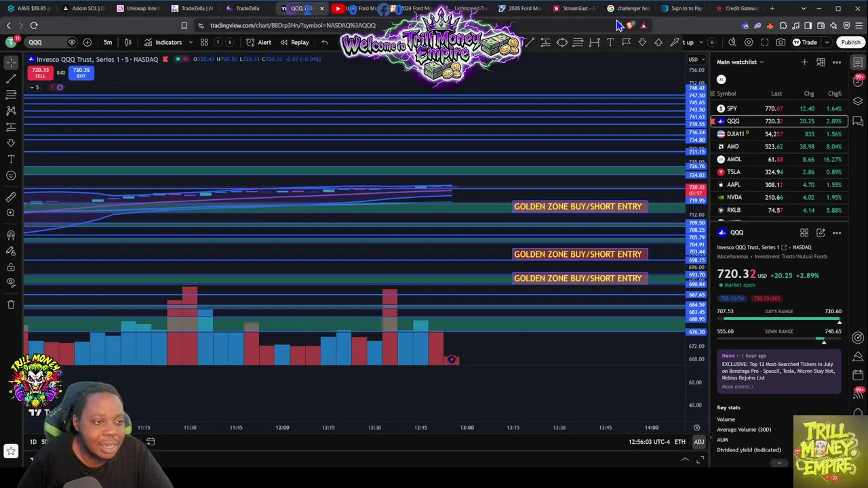The height and width of the screenshot is (488, 868).
Task: Open QQQ details grid view icon
Action: pyautogui.click(x=804, y=232)
